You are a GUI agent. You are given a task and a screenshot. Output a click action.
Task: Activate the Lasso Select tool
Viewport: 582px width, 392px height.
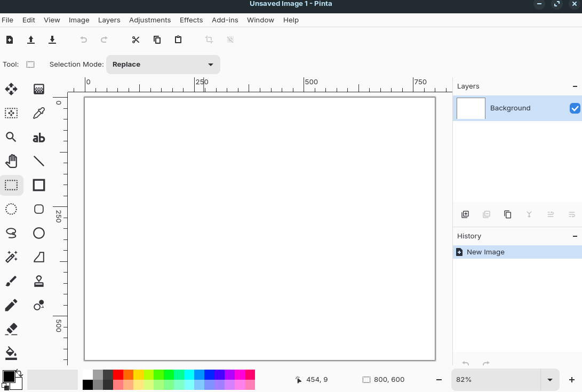click(11, 233)
